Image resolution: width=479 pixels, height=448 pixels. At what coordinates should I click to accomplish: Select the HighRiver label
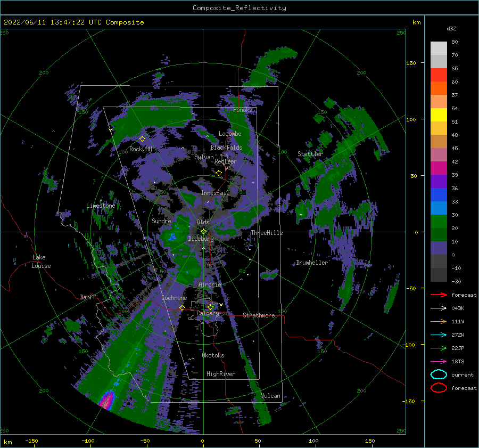(x=221, y=374)
